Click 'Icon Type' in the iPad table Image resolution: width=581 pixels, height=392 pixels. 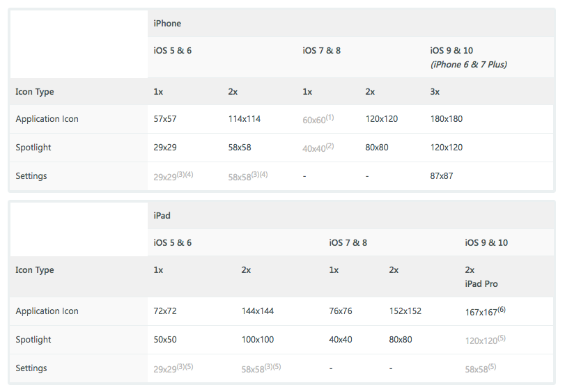click(34, 269)
